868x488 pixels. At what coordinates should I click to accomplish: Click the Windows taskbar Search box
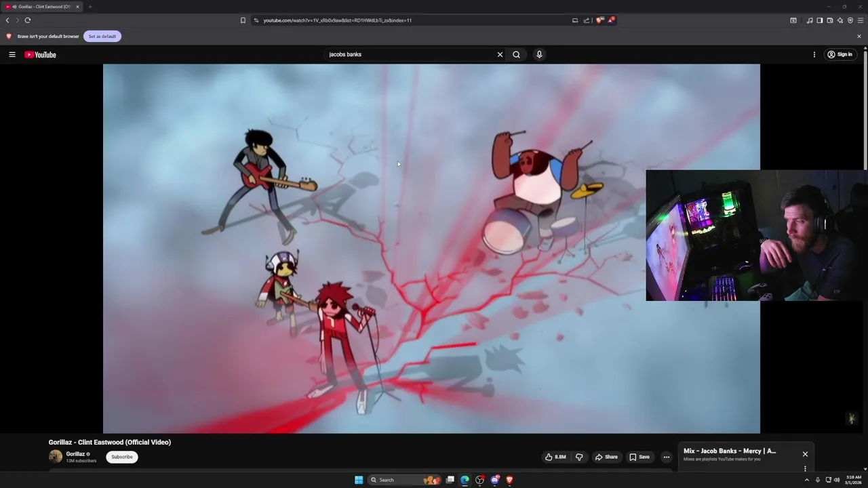(x=405, y=480)
